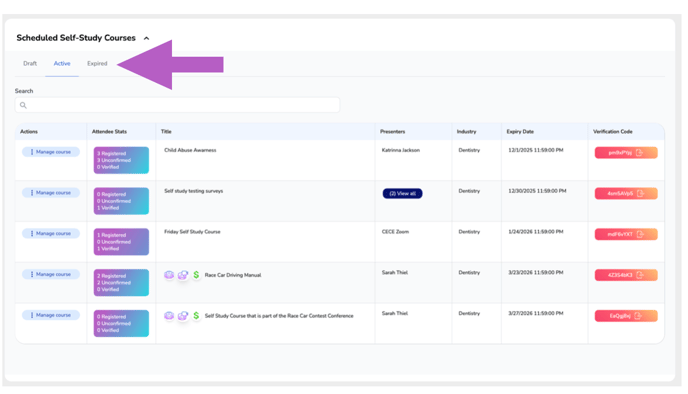This screenshot has height=394, width=688.
Task: Click second purple icon beside Race Car Driving Manual
Action: click(x=183, y=275)
